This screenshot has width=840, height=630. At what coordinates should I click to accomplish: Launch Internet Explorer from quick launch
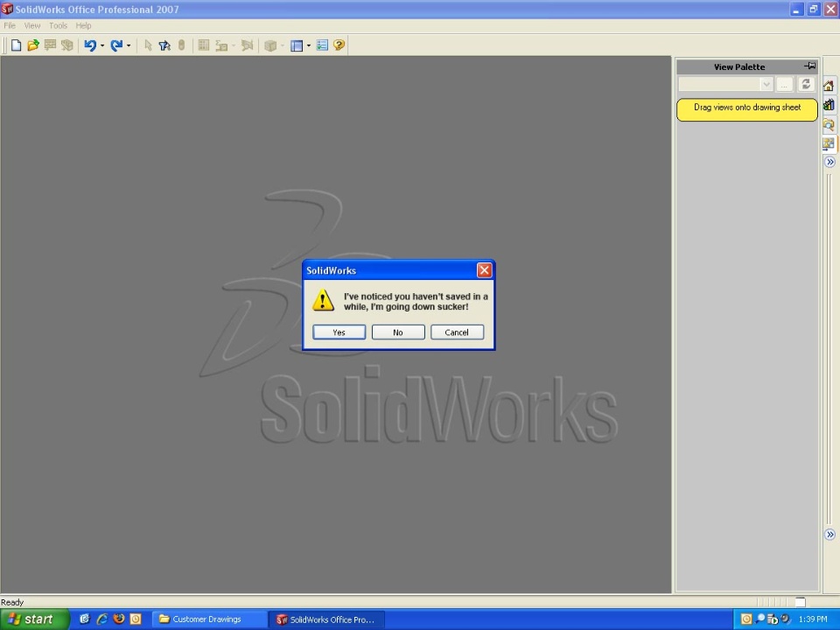(101, 619)
